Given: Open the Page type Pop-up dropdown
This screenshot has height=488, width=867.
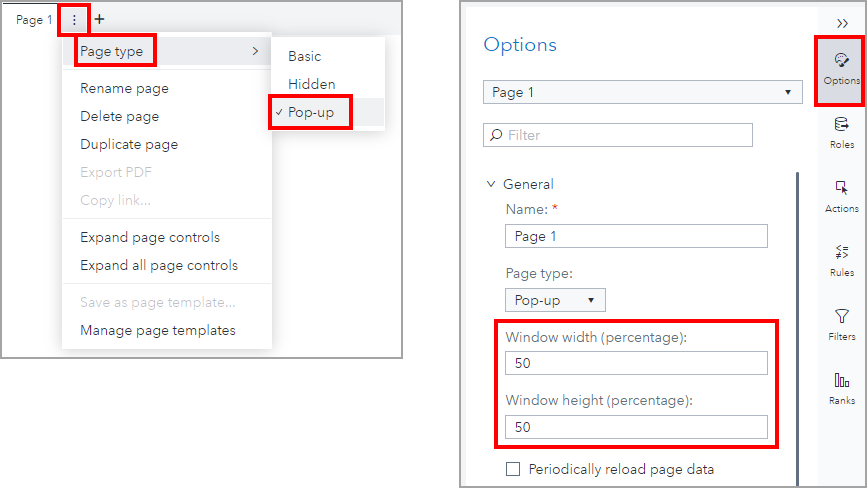Looking at the screenshot, I should tap(555, 299).
